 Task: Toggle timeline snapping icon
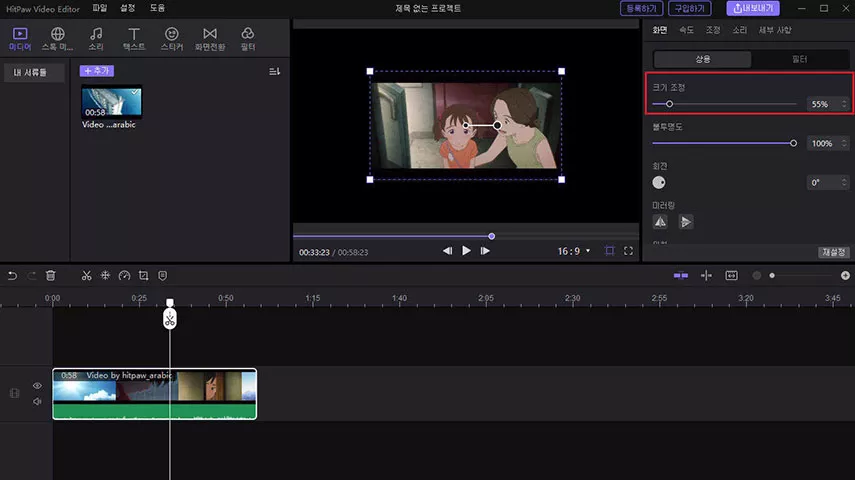[x=681, y=275]
